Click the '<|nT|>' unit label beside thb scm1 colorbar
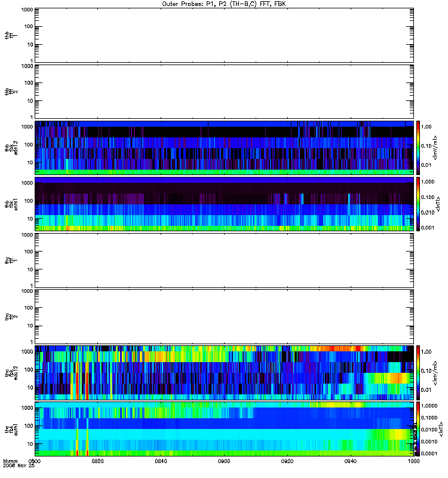 (x=438, y=204)
